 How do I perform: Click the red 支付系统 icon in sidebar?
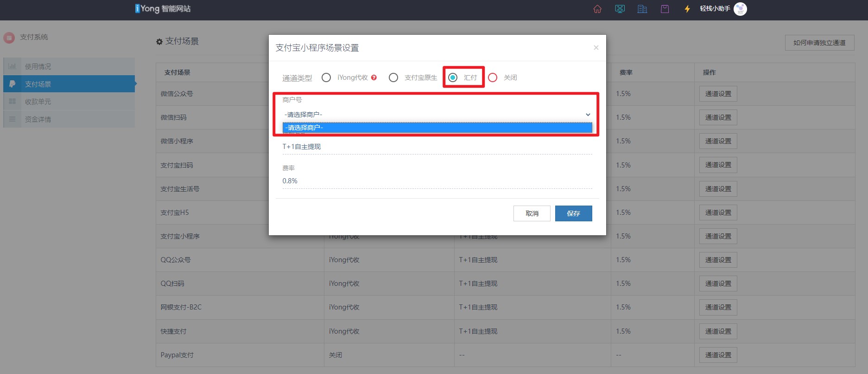(x=9, y=38)
